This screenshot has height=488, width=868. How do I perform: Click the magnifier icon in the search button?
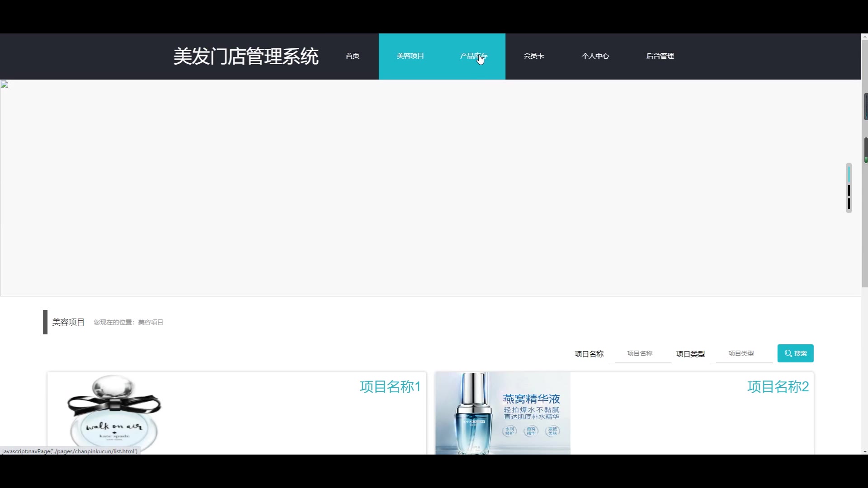788,353
